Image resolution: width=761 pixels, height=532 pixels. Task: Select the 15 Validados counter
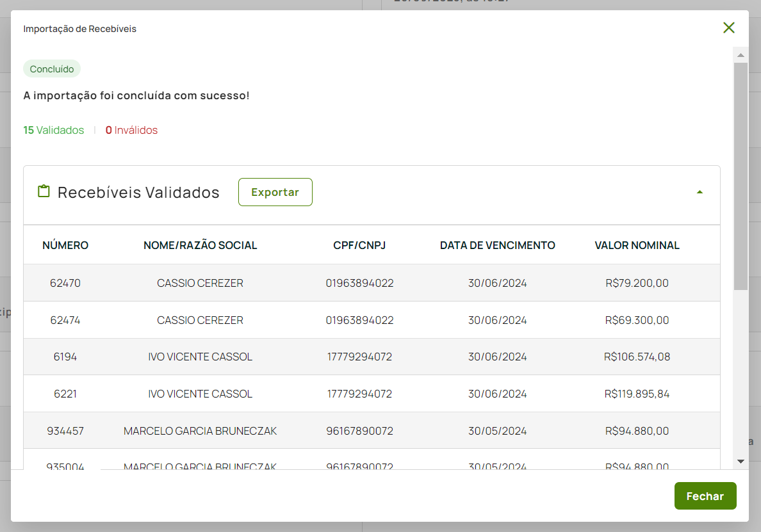coord(54,130)
